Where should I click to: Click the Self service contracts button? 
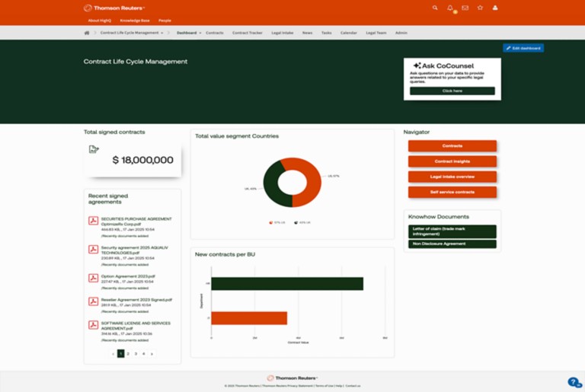[452, 192]
